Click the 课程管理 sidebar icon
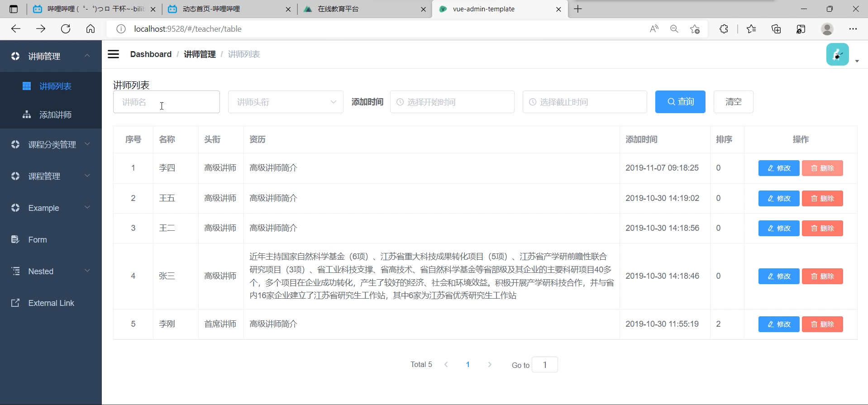The image size is (868, 405). click(15, 176)
